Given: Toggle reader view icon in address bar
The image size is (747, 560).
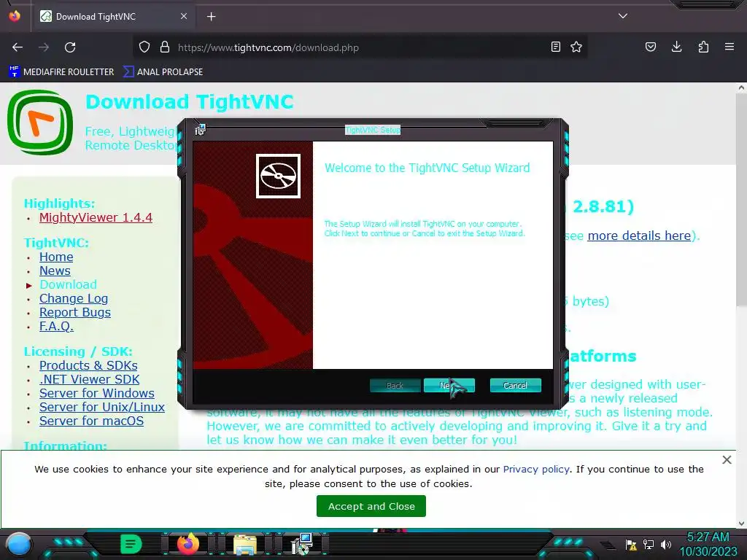Looking at the screenshot, I should pos(555,47).
